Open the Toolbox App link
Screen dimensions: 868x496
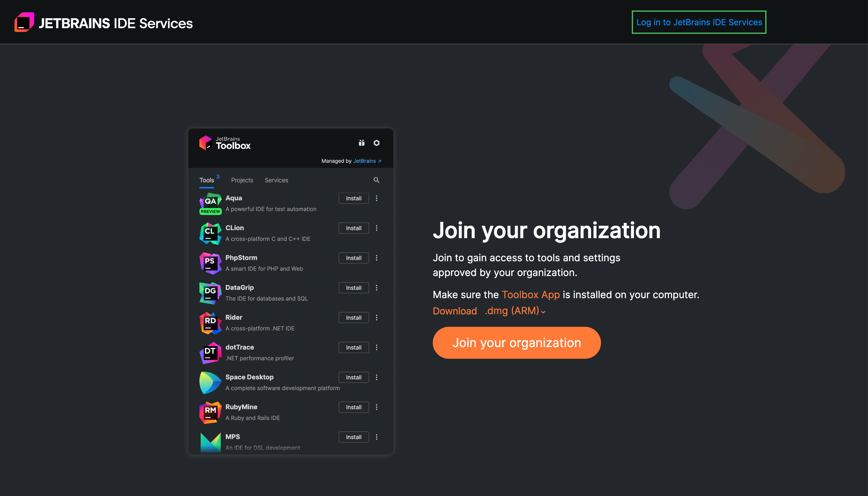tap(531, 295)
